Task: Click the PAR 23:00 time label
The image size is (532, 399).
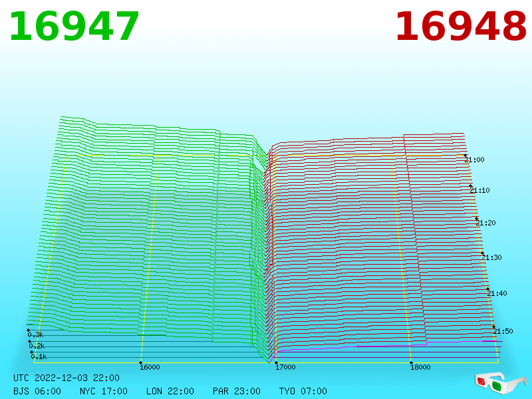Action: click(237, 391)
